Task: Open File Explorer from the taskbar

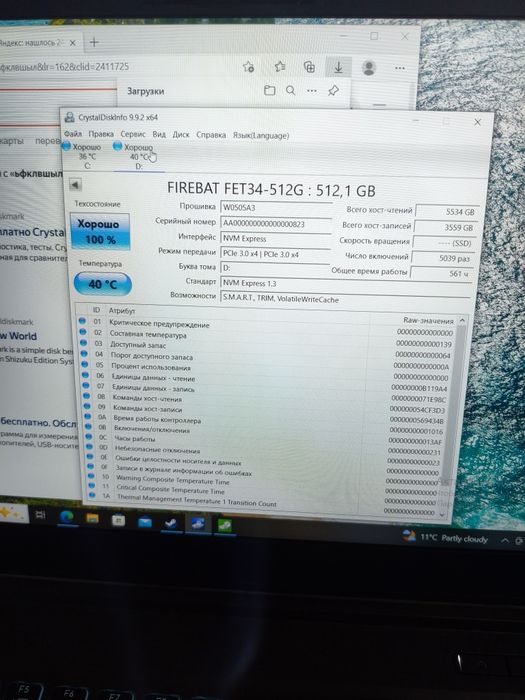Action: point(92,518)
